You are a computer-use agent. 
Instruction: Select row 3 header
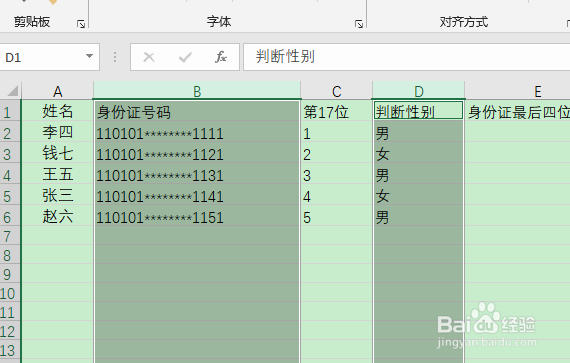[11, 153]
